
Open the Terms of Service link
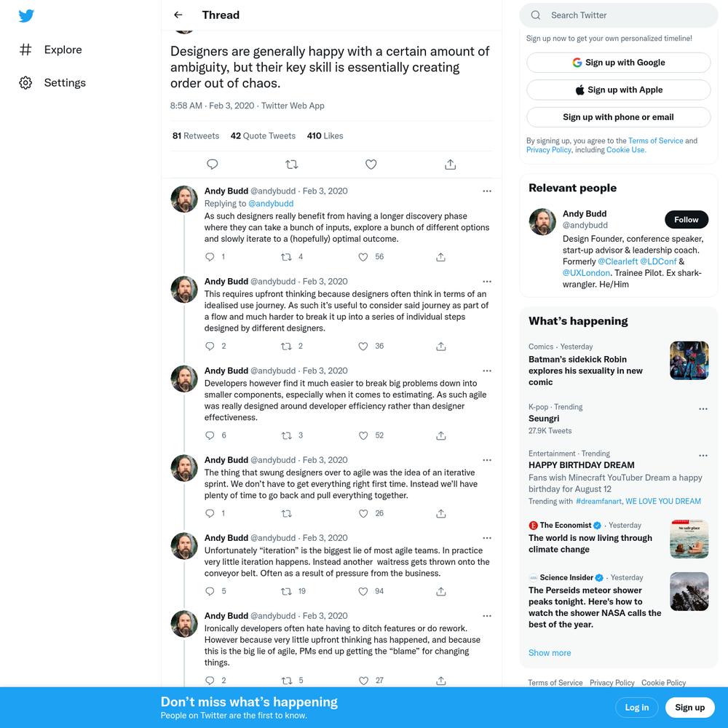tap(655, 141)
